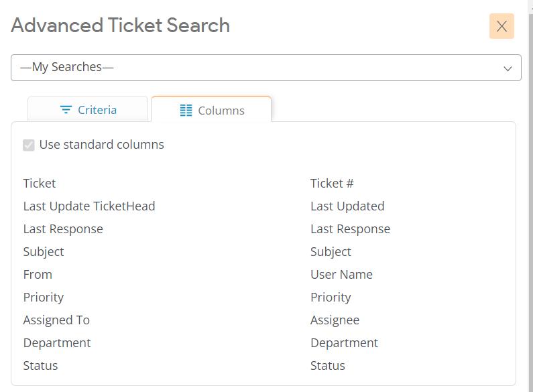Image resolution: width=533 pixels, height=392 pixels.
Task: Click the columns grid icon
Action: [186, 111]
